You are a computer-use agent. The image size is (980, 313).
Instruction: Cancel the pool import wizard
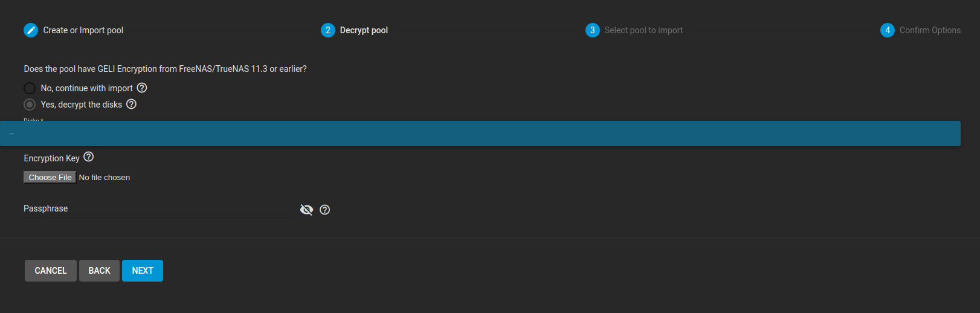coord(51,271)
